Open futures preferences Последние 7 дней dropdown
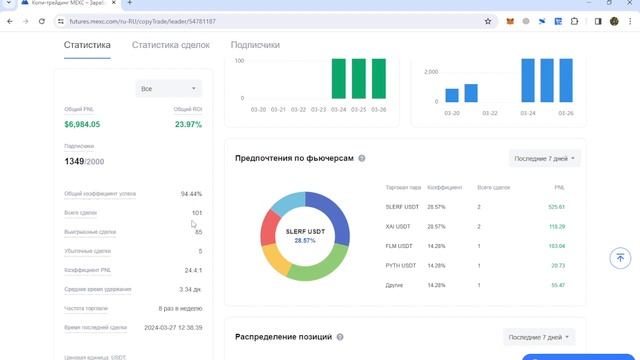The width and height of the screenshot is (640, 360). [544, 158]
